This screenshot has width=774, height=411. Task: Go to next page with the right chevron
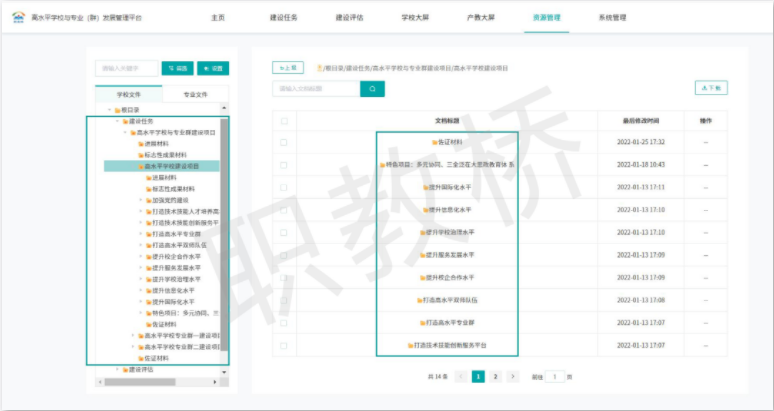click(513, 377)
